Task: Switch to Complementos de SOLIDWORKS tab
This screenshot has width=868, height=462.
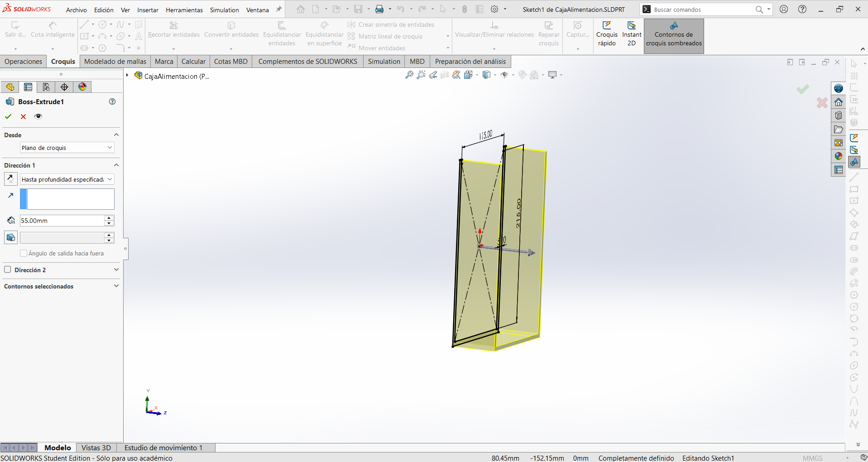Action: click(x=307, y=62)
